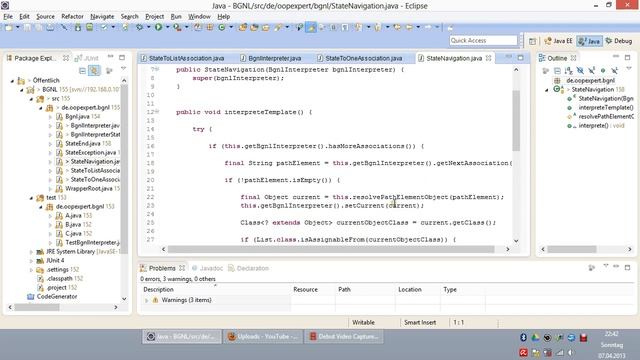The image size is (640, 360).
Task: Open the Window menu
Action: tap(199, 16)
